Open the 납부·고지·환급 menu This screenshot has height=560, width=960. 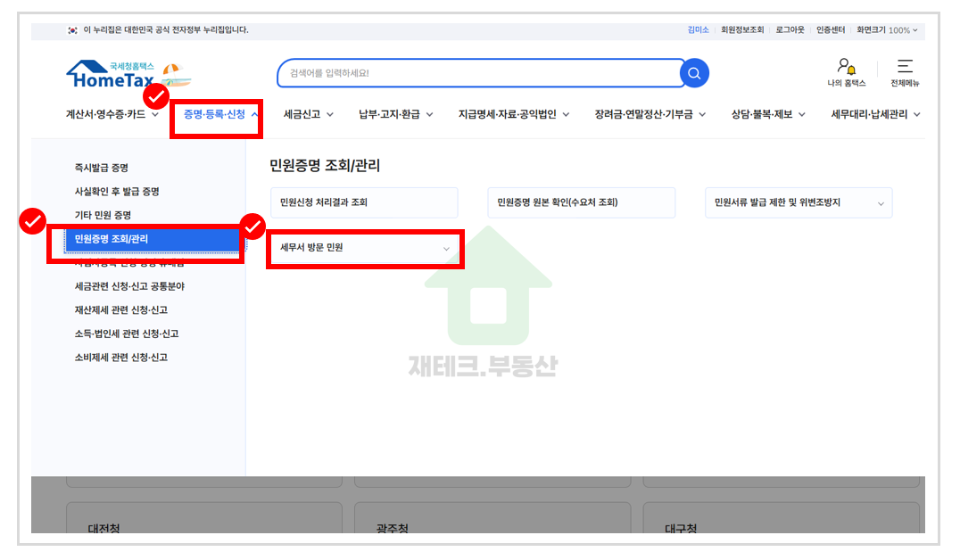(x=392, y=114)
